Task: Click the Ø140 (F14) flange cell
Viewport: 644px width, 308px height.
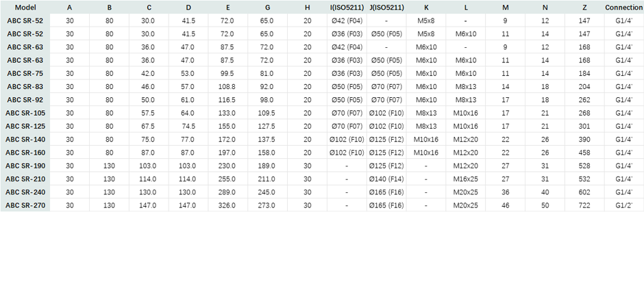Action: (386, 179)
